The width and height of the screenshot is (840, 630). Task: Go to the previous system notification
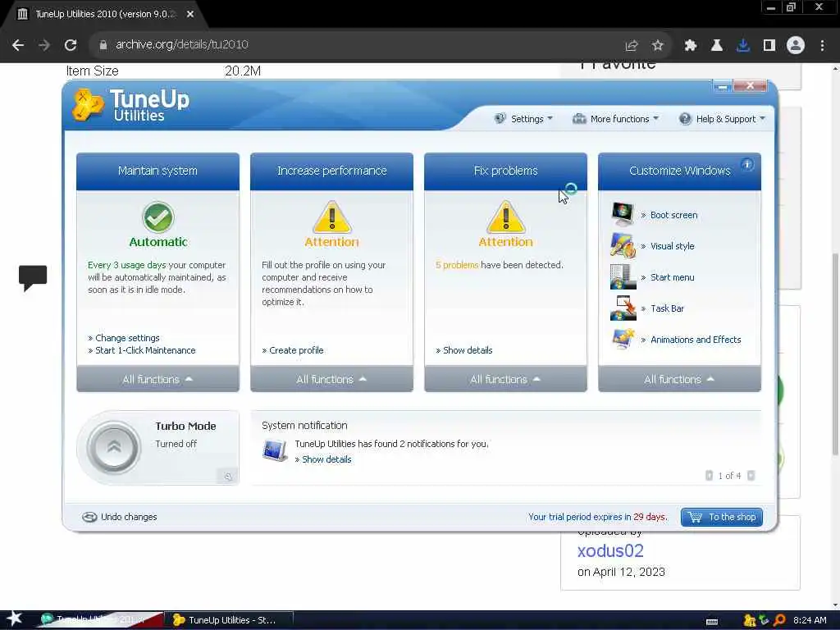709,476
